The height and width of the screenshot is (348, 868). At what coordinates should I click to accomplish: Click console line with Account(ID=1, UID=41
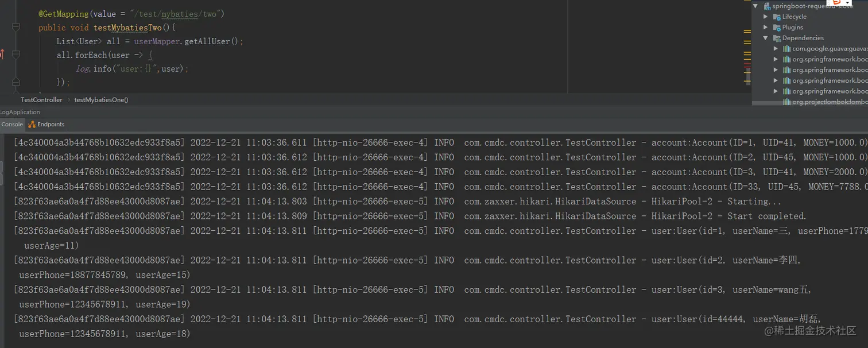point(440,142)
